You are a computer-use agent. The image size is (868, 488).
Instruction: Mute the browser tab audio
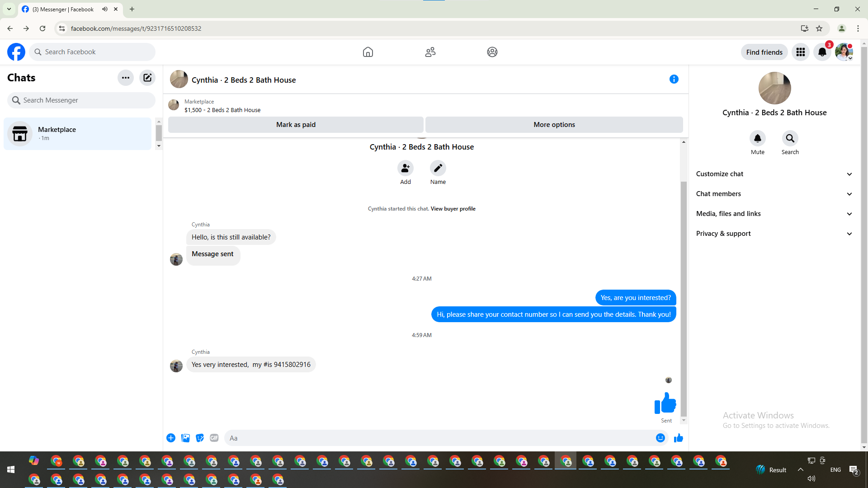[105, 9]
